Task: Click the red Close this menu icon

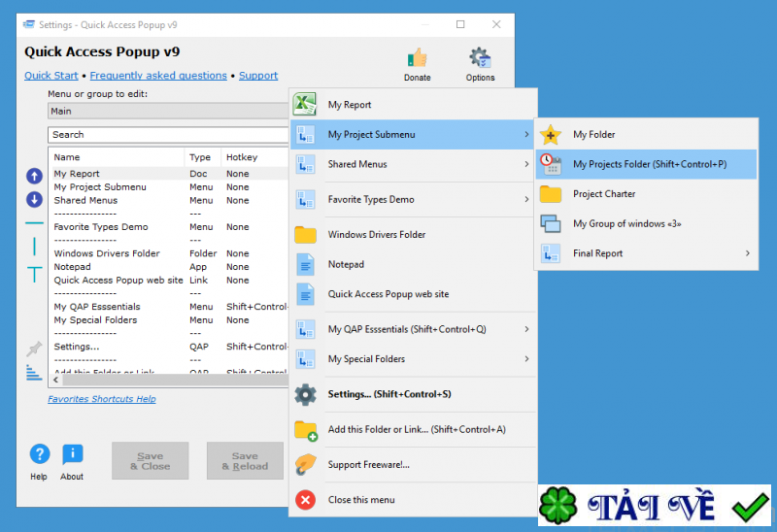Action: pos(306,500)
